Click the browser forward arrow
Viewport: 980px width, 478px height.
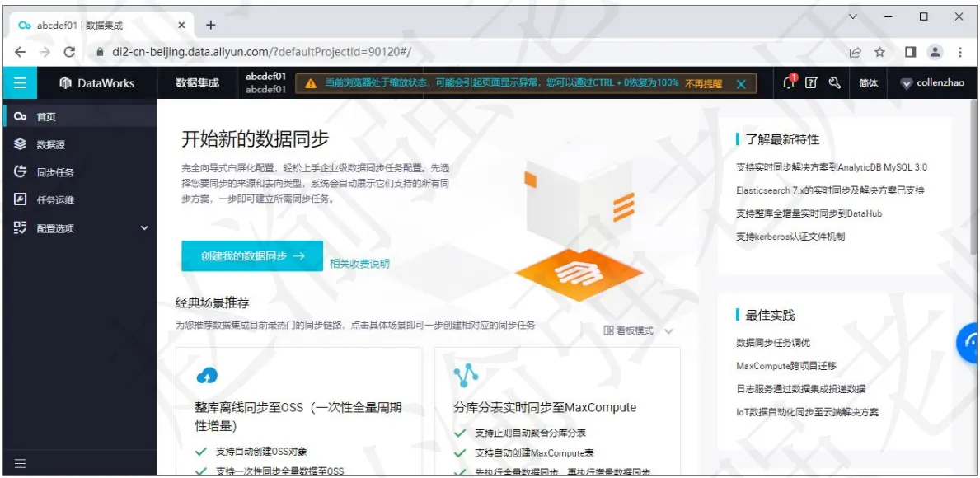tap(45, 53)
